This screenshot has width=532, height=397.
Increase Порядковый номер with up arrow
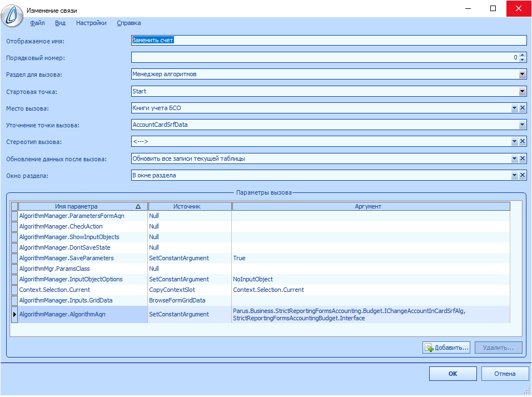click(522, 54)
